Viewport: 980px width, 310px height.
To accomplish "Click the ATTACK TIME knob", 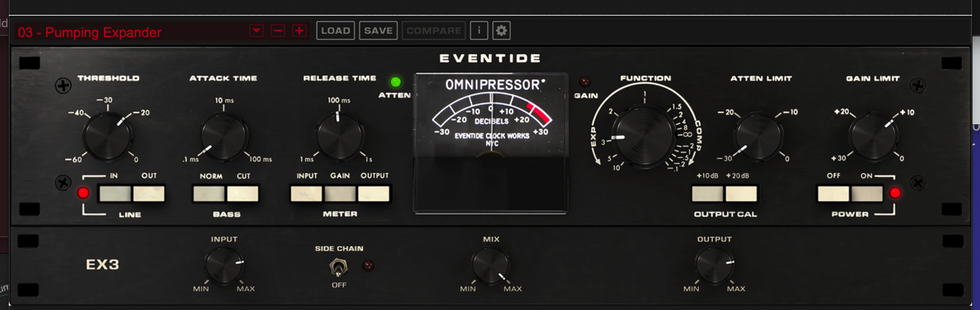I will pyautogui.click(x=224, y=137).
